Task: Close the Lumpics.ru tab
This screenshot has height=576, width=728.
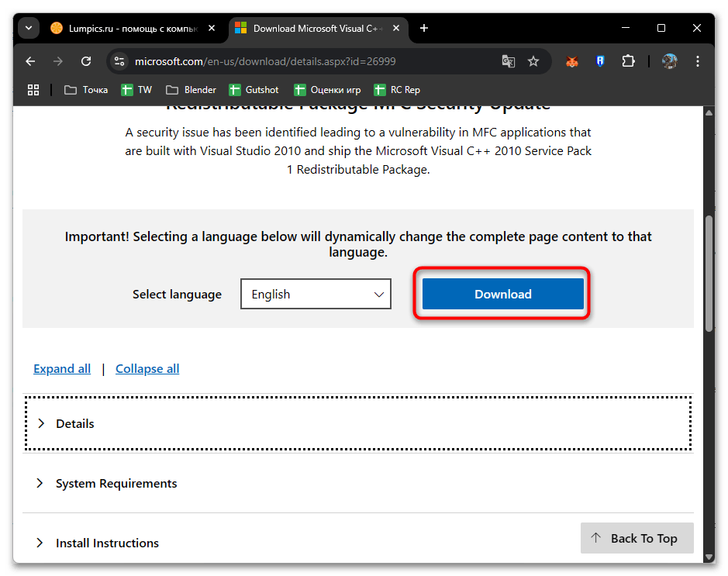Action: tap(212, 29)
